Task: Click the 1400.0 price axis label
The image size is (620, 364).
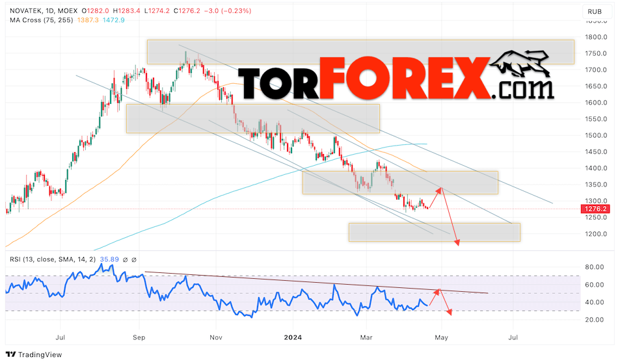Action: [x=596, y=168]
